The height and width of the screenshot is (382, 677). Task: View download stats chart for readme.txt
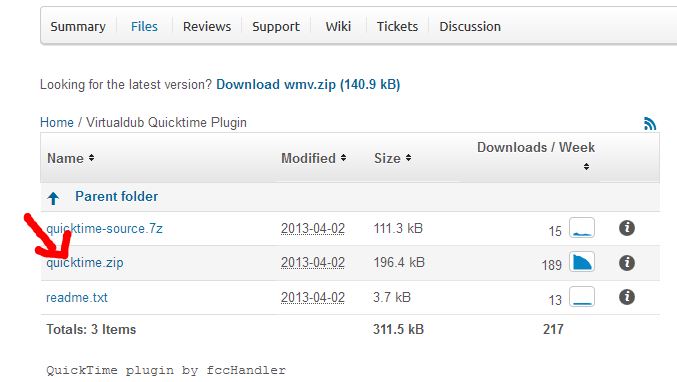tap(582, 297)
